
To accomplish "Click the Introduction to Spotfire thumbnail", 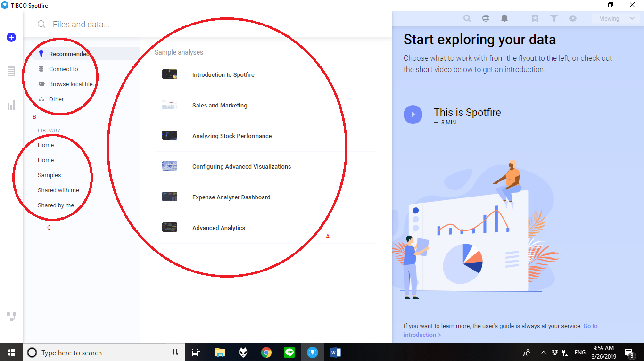I will click(x=170, y=74).
